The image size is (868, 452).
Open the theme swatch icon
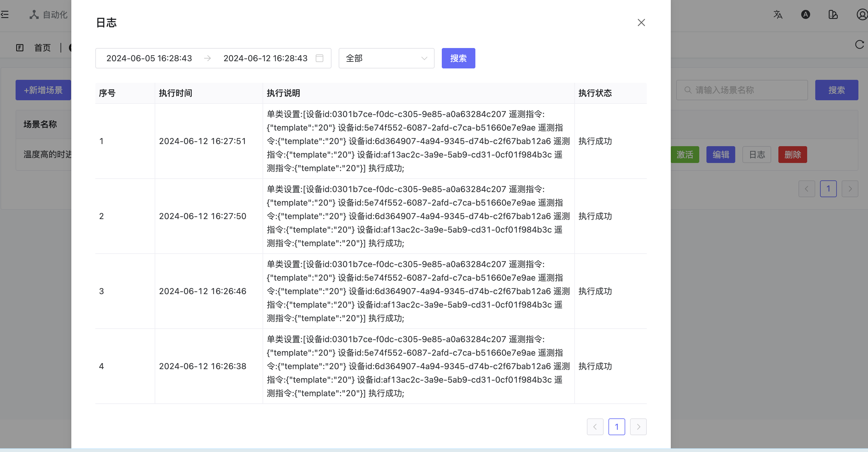tap(833, 14)
